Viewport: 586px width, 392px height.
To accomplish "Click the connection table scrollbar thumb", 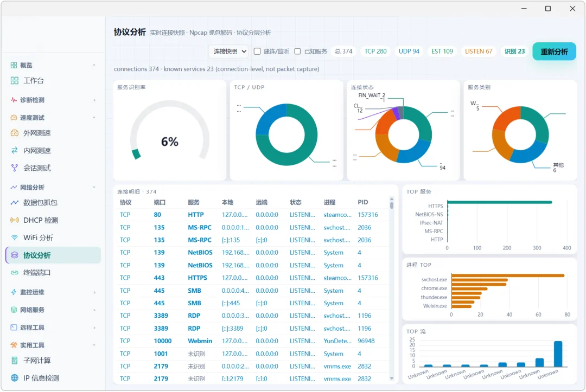I will click(392, 205).
